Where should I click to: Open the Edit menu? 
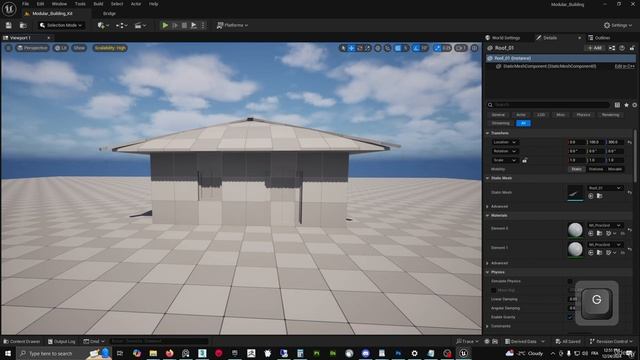point(40,4)
